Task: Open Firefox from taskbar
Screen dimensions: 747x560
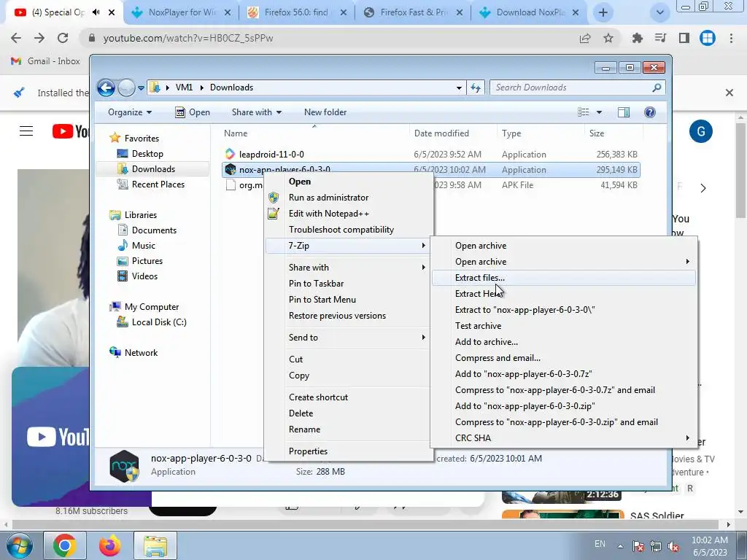Action: [109, 545]
